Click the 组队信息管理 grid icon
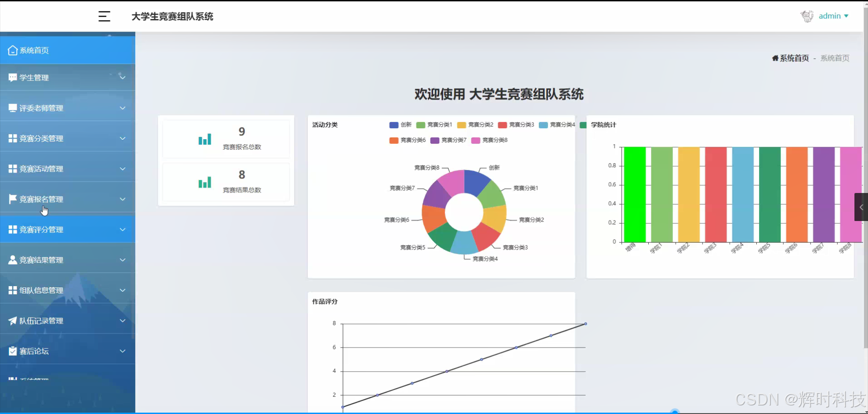This screenshot has height=414, width=868. click(x=13, y=290)
